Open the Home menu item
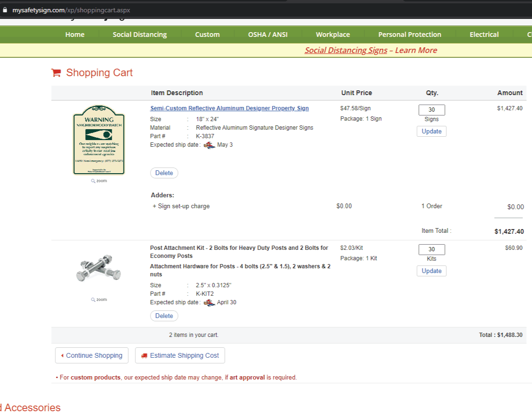The image size is (532, 415). click(75, 35)
